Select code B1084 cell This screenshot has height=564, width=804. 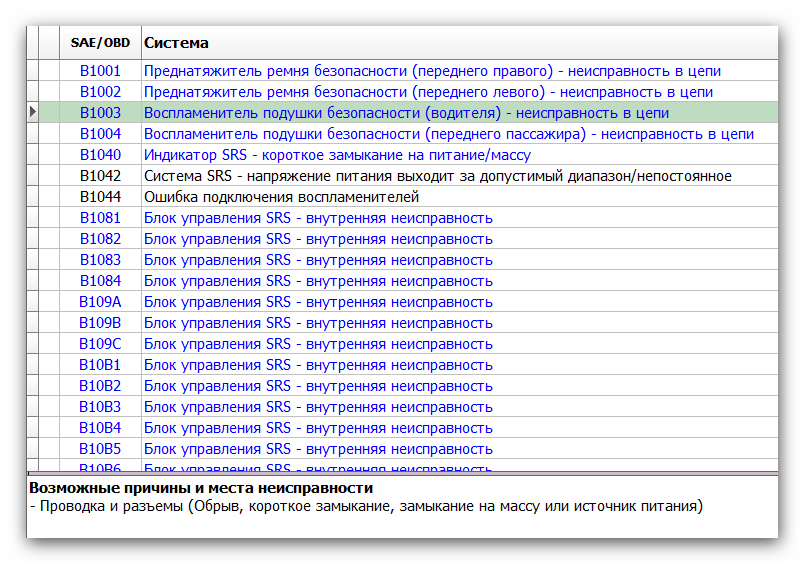(100, 281)
